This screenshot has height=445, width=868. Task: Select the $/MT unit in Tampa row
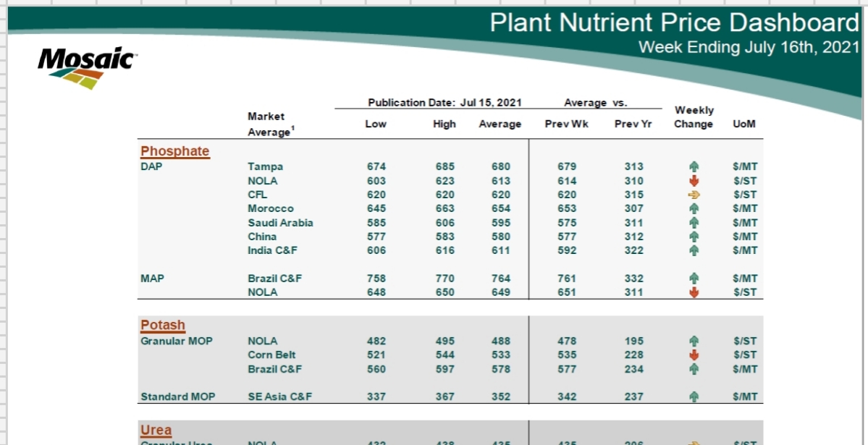pyautogui.click(x=744, y=166)
